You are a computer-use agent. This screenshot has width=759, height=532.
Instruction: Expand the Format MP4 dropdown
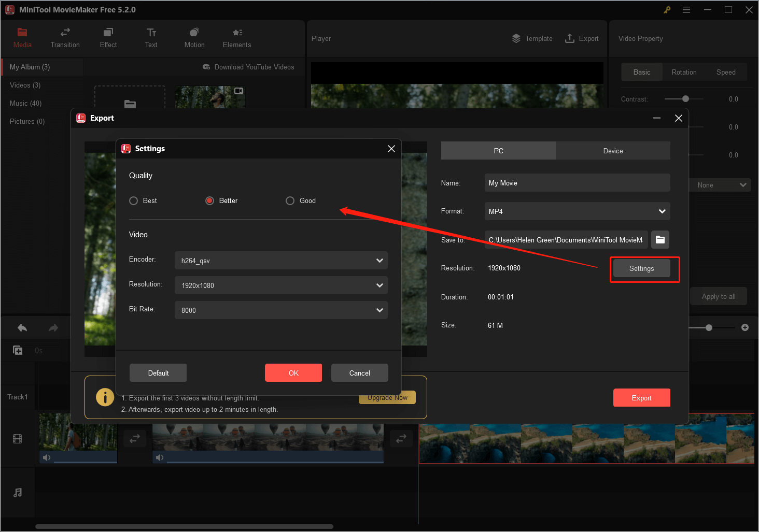coord(578,211)
